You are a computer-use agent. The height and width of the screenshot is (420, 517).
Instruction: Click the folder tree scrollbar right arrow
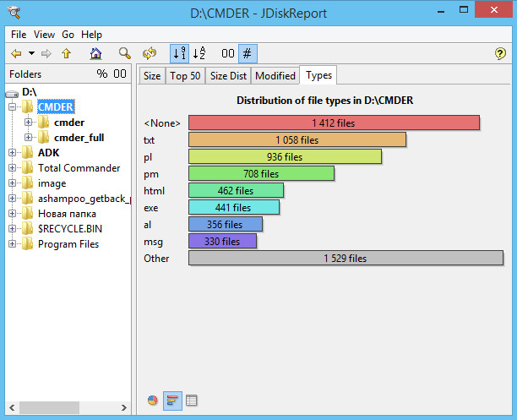[124, 407]
